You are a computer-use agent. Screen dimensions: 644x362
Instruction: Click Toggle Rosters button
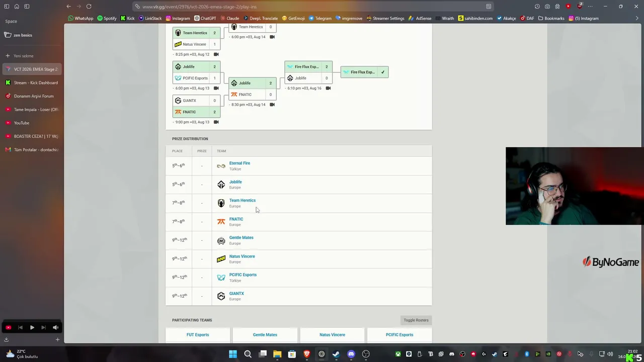(416, 320)
